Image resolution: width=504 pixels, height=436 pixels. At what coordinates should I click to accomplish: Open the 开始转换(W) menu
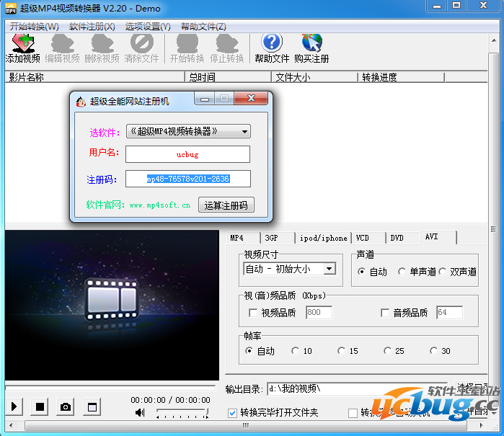coord(34,27)
